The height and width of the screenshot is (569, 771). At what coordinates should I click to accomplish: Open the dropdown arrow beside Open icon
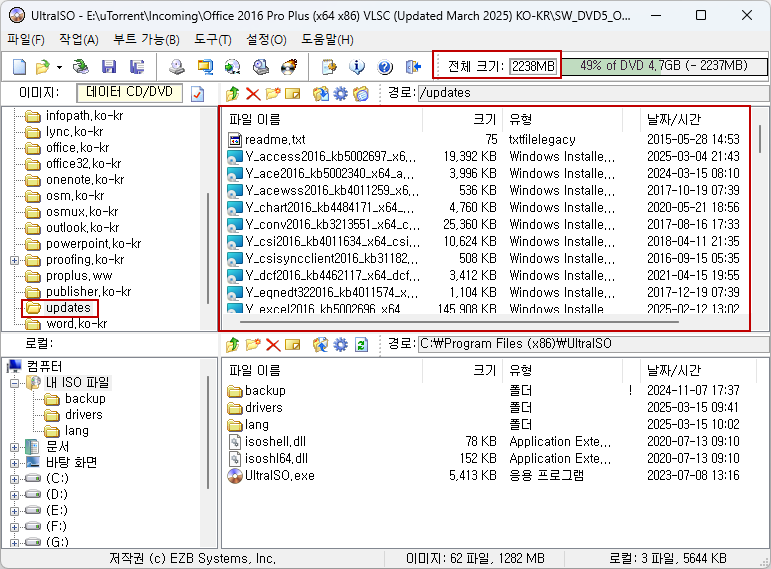click(x=59, y=67)
